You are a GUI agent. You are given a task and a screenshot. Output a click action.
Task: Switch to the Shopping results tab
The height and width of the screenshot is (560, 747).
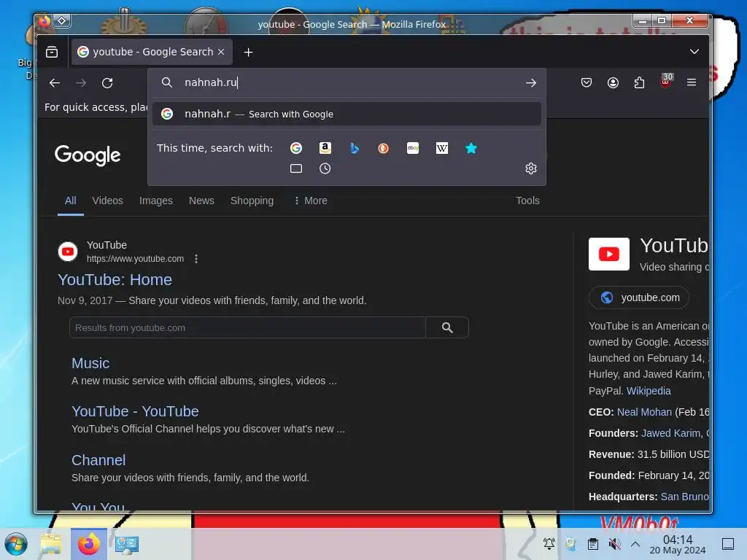[x=252, y=201]
